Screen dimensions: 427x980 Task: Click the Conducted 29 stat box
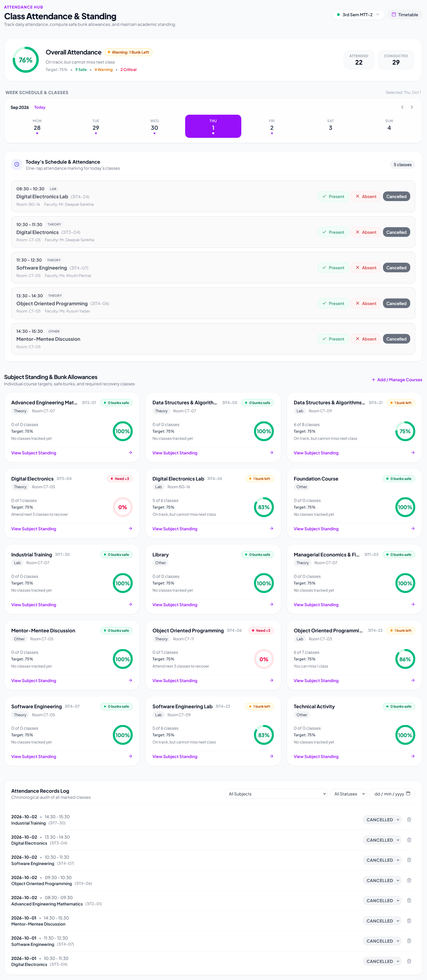point(396,60)
